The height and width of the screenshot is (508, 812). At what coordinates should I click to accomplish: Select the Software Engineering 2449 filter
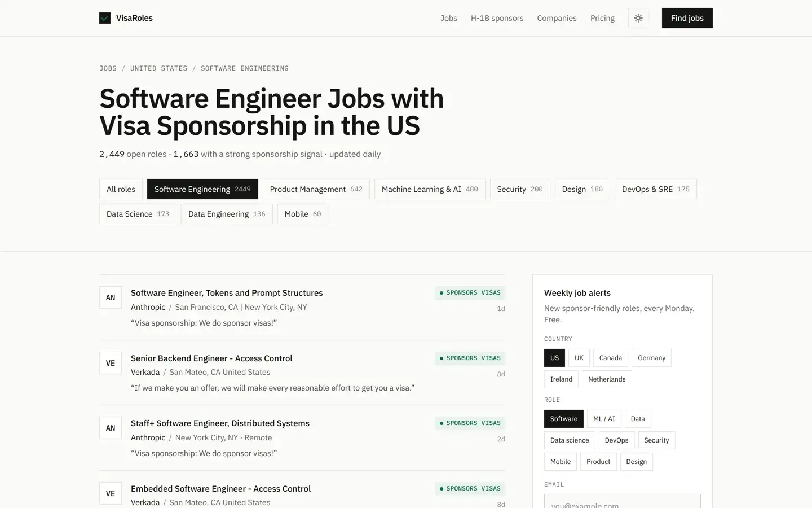click(202, 189)
